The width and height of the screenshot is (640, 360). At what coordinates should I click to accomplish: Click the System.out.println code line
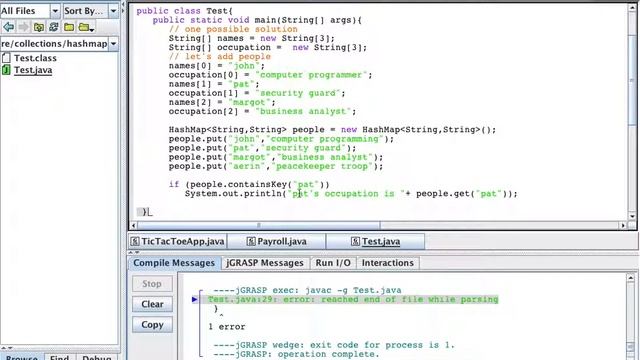[351, 194]
